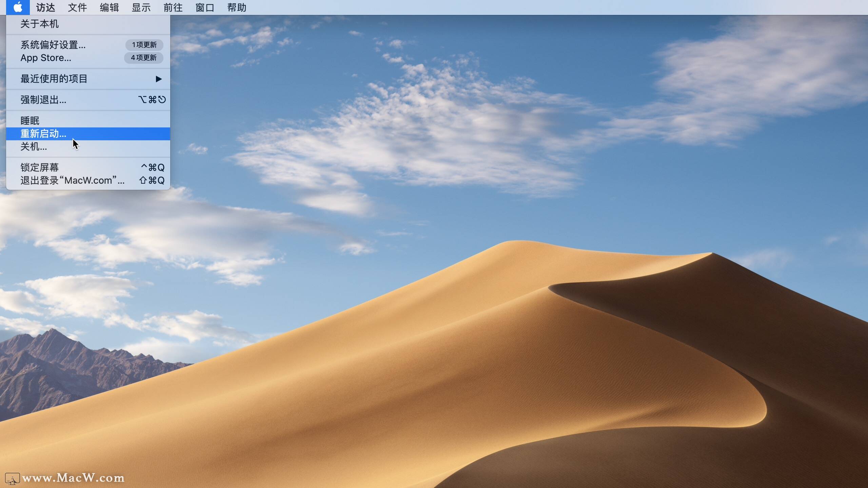The width and height of the screenshot is (868, 488).
Task: Choose 关机 (Shut Down) option
Action: [x=34, y=147]
